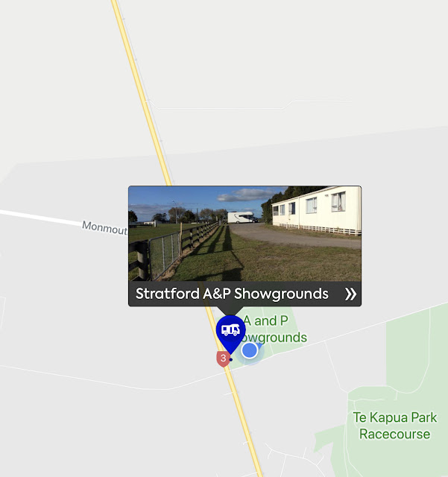Image resolution: width=448 pixels, height=477 pixels.
Task: Click the white motorhome in the popup photo
Action: pos(242,217)
